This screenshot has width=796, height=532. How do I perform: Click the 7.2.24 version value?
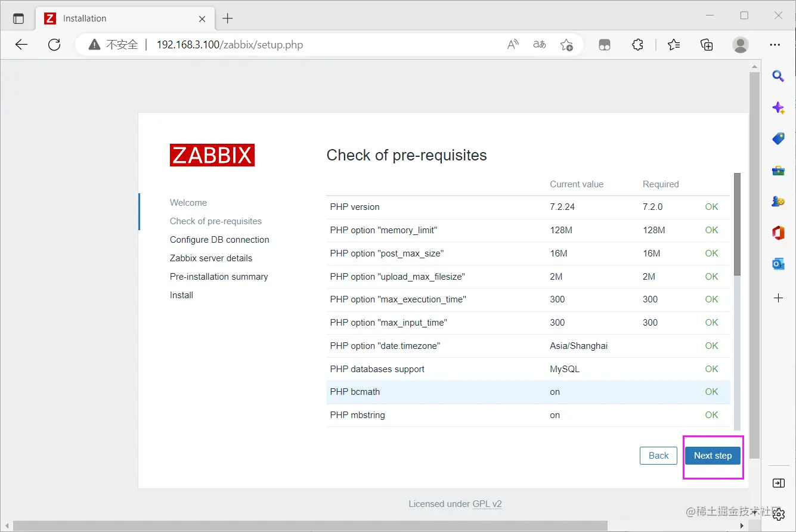point(562,207)
